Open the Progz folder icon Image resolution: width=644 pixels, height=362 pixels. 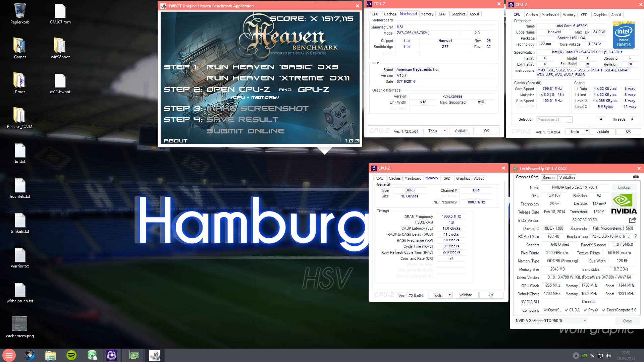20,83
